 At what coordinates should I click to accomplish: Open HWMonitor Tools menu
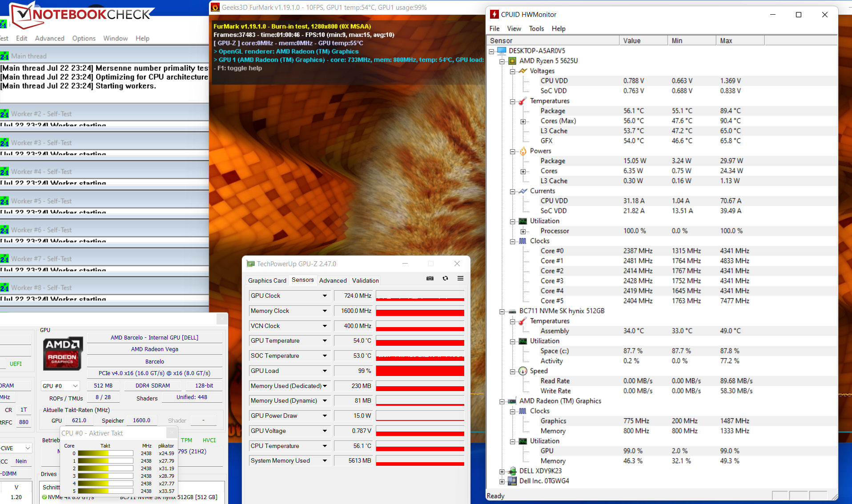coord(536,28)
